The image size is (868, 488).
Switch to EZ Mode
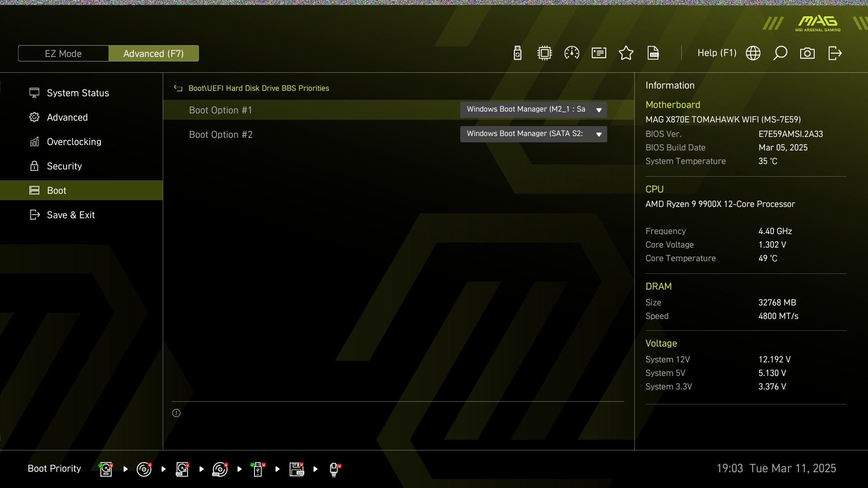[63, 53]
